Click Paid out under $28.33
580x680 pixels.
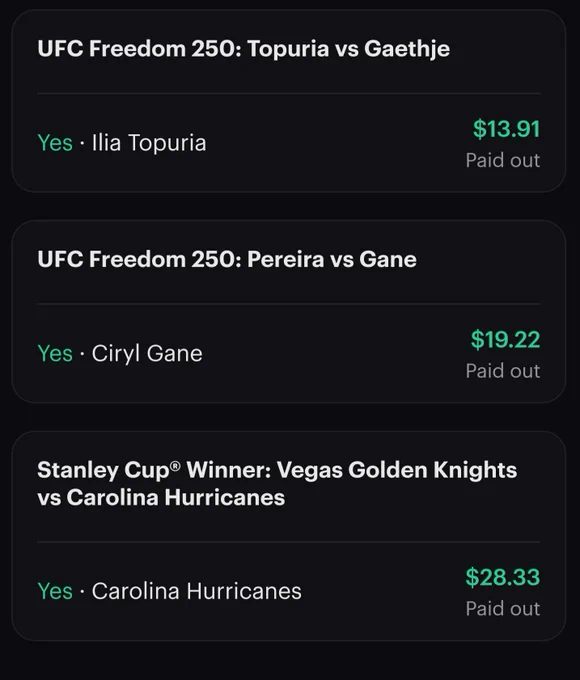503,609
